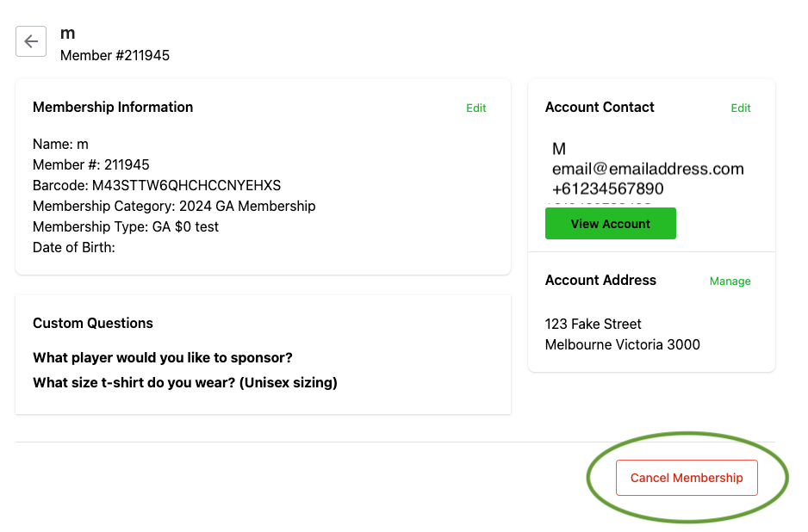Select the t-shirt size question
Screen dimensions: 808x532
tap(185, 383)
